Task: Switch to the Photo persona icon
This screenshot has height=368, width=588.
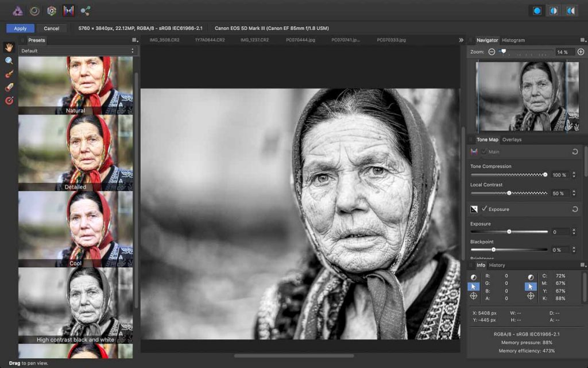Action: click(x=18, y=11)
